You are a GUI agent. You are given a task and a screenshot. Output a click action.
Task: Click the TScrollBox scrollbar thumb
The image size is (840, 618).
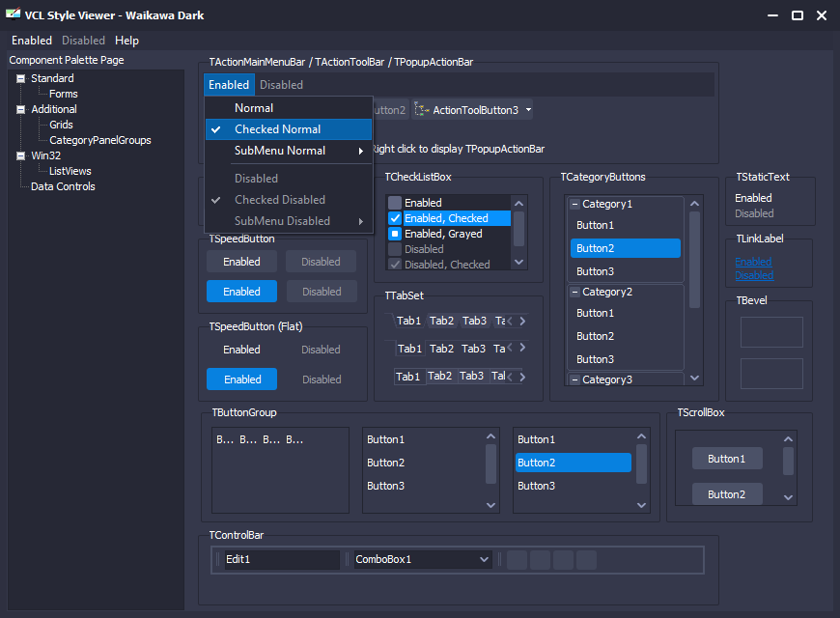788,461
